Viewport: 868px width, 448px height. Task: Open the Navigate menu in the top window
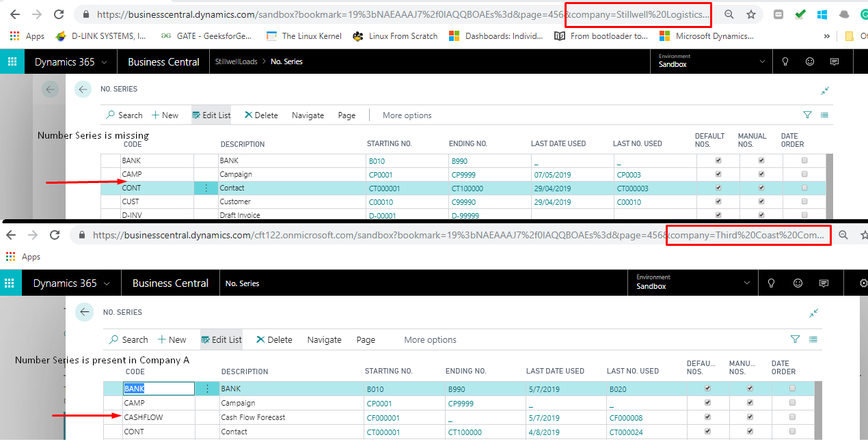(x=308, y=115)
